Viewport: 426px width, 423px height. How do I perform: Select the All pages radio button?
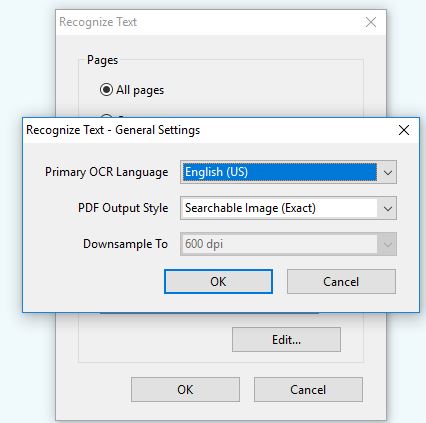[106, 90]
